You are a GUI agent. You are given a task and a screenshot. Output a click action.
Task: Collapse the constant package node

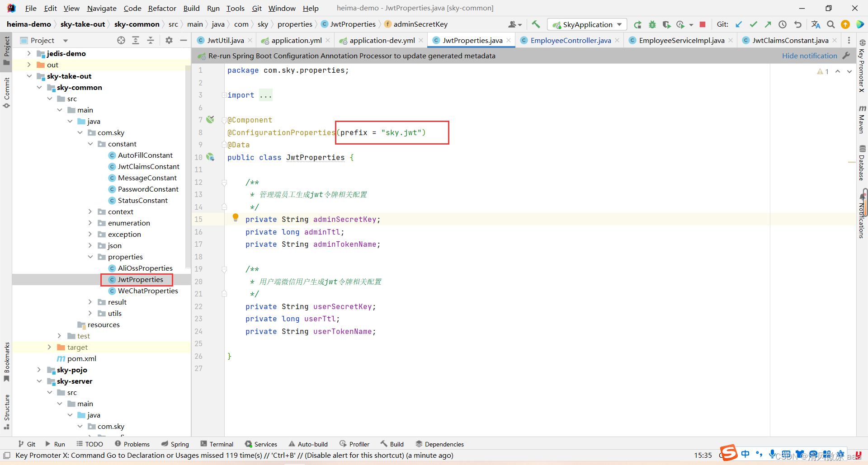point(90,144)
